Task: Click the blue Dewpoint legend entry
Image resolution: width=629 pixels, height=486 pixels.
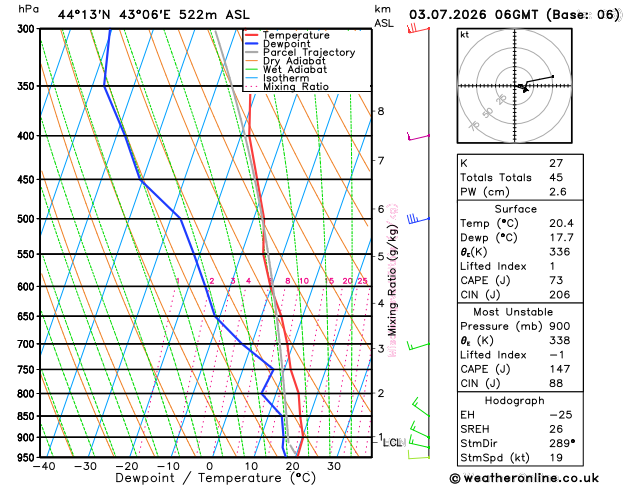Action: pos(278,44)
